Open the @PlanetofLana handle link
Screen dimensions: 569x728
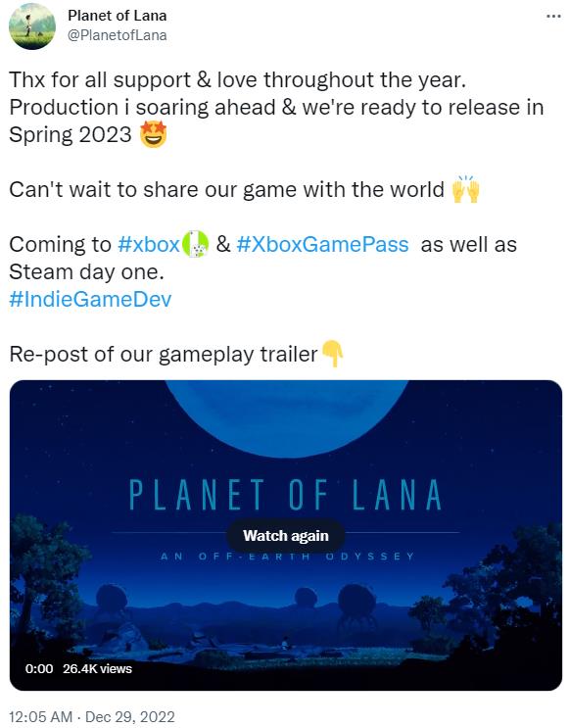pos(117,35)
